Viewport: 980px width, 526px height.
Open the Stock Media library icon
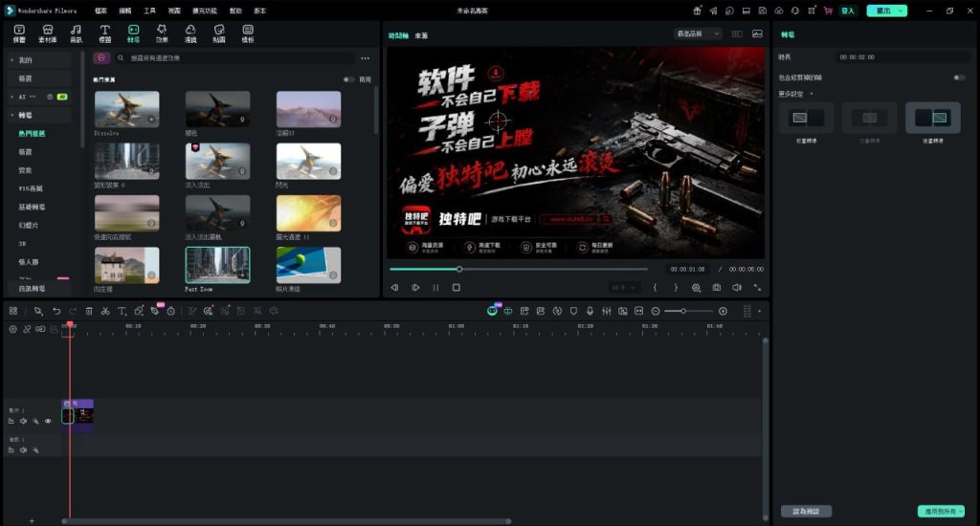point(48,33)
